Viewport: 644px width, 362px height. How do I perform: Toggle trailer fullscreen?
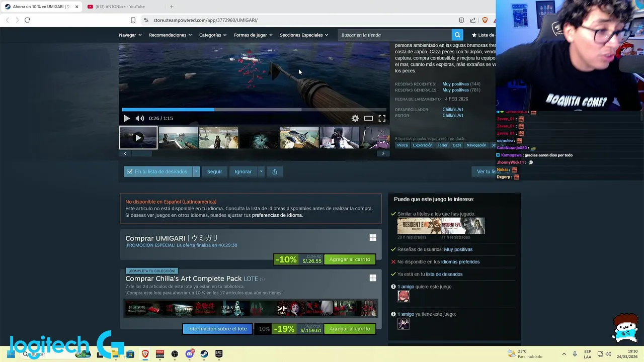pyautogui.click(x=382, y=118)
